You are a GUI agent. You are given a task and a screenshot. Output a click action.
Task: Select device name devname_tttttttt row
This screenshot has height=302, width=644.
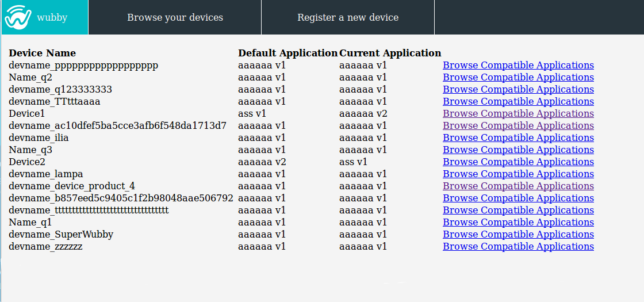point(89,211)
